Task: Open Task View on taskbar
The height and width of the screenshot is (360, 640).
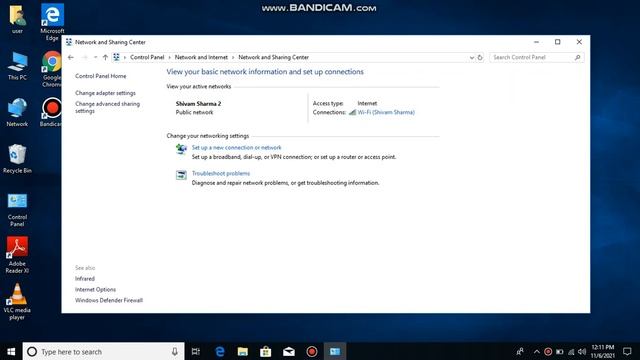Action: point(196,351)
